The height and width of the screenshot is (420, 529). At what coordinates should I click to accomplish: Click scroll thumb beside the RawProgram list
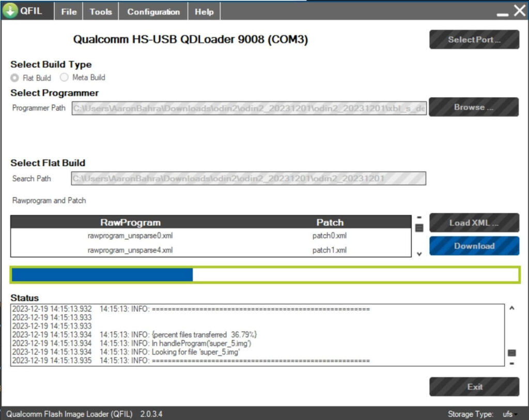click(419, 228)
